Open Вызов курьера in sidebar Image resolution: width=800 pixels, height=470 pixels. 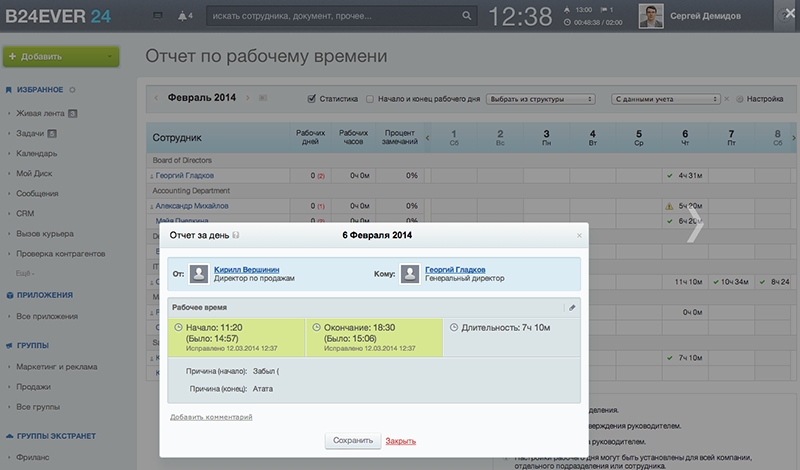pyautogui.click(x=45, y=234)
